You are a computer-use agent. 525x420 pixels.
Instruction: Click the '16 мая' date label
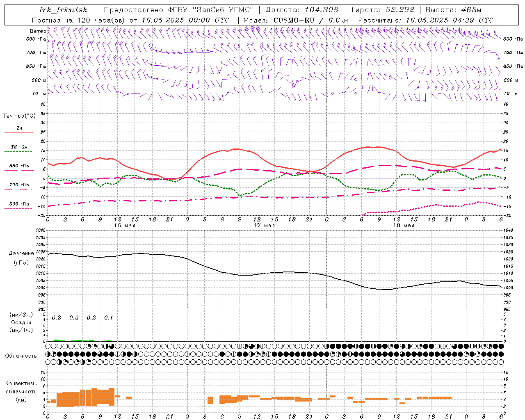tap(124, 226)
